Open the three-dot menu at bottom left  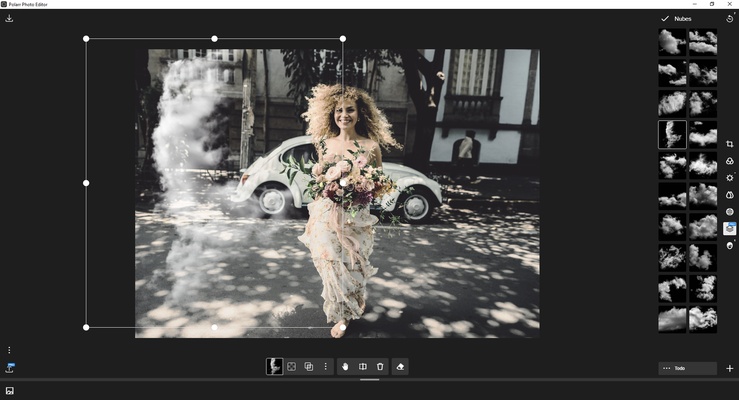(9, 350)
